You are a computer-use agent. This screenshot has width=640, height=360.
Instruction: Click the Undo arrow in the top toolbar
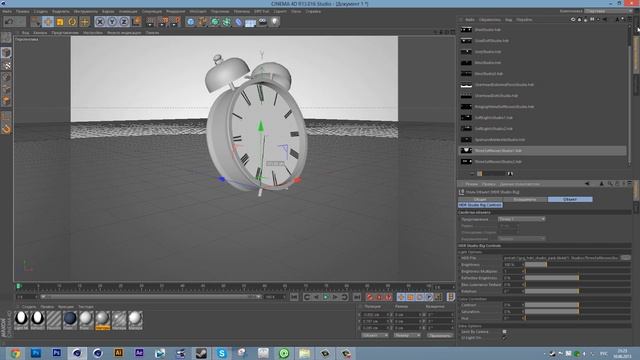pos(9,21)
